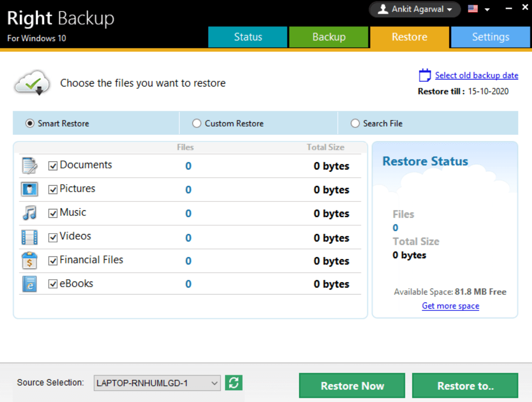Click the Videos film strip icon
This screenshot has height=402, width=532.
pos(29,237)
